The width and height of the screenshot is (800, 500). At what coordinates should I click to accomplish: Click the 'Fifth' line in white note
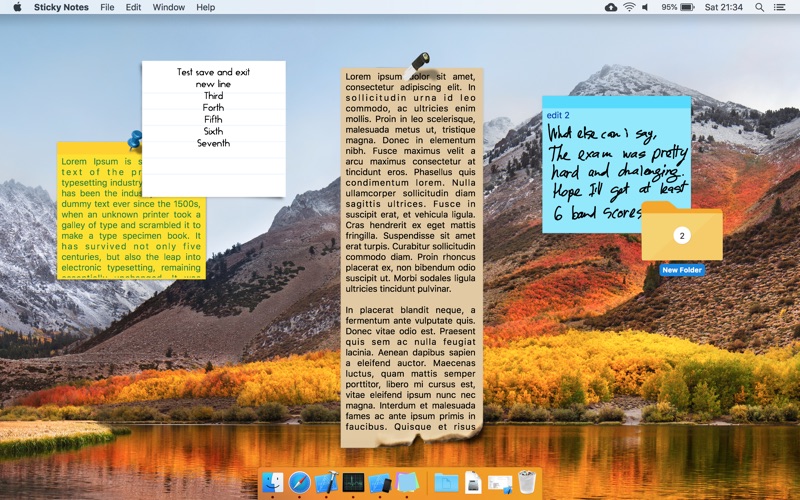(x=213, y=119)
